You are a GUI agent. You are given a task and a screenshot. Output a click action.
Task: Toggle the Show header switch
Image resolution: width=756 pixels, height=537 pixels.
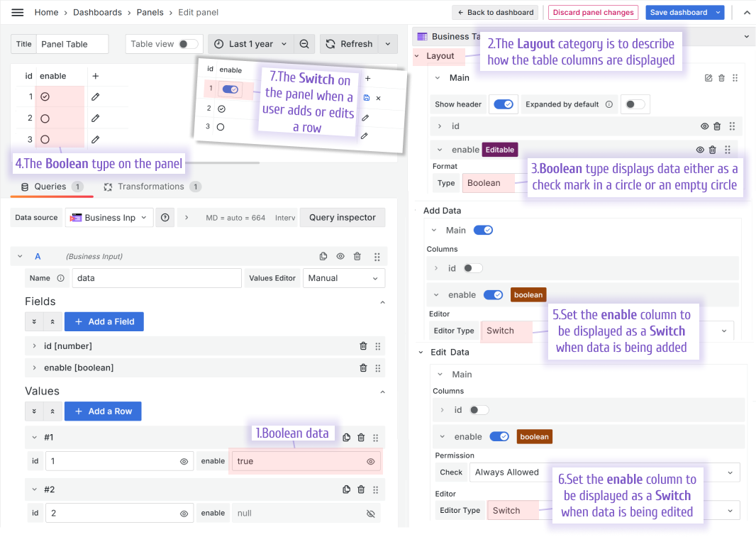504,104
